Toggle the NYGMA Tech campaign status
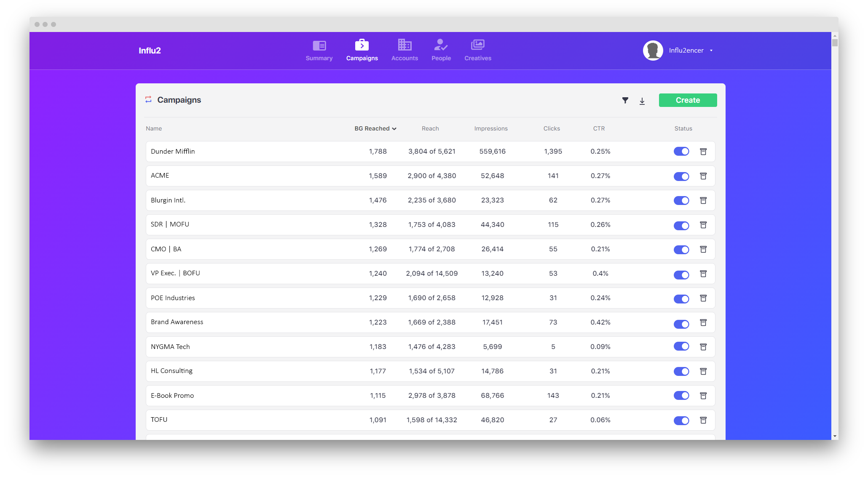The image size is (868, 482). point(681,346)
